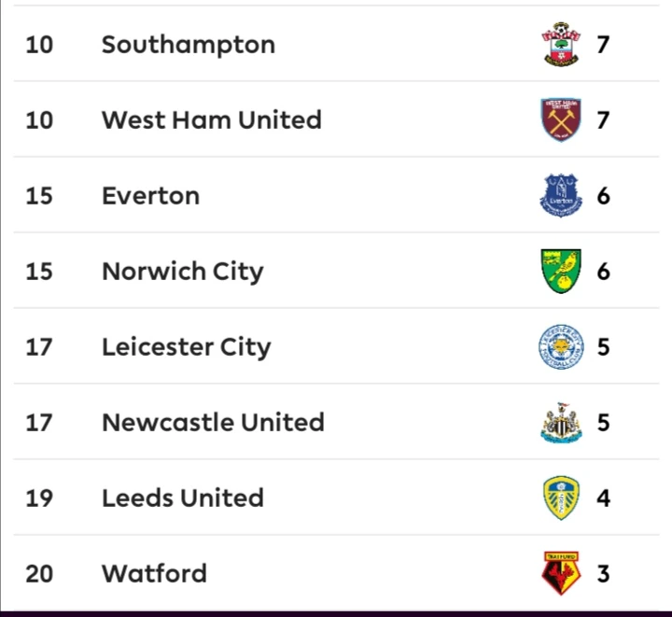Select the Norwich City canary crest
This screenshot has height=617, width=672.
click(561, 271)
